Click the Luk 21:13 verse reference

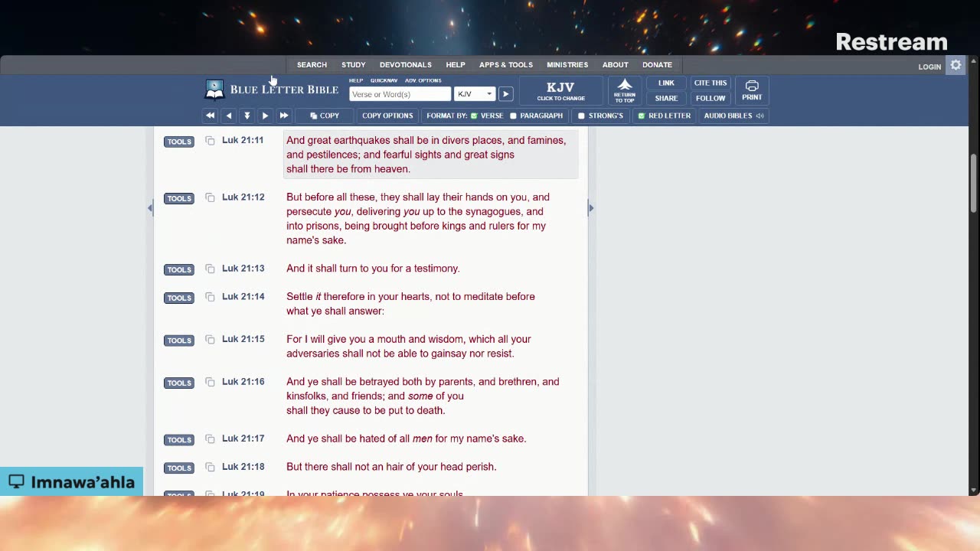pos(243,269)
